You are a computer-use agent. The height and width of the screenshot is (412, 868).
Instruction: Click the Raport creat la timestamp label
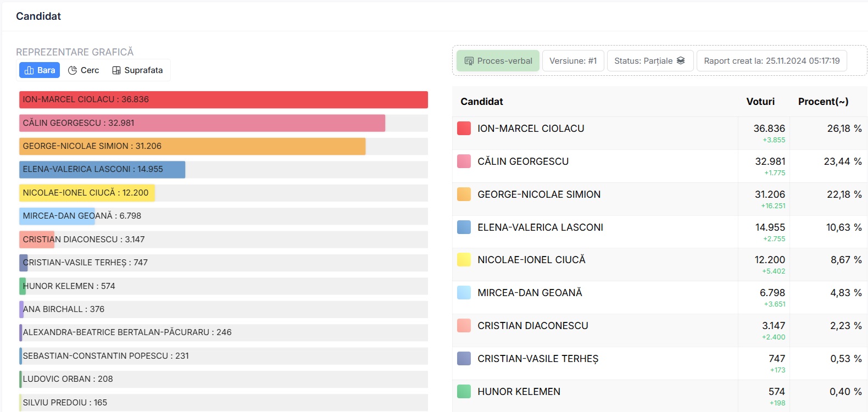771,61
